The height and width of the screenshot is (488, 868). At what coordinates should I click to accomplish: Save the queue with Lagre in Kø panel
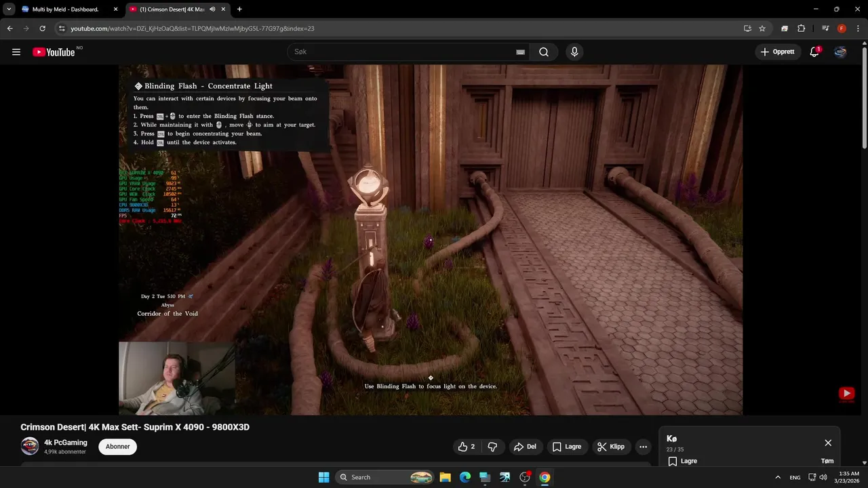pos(682,461)
